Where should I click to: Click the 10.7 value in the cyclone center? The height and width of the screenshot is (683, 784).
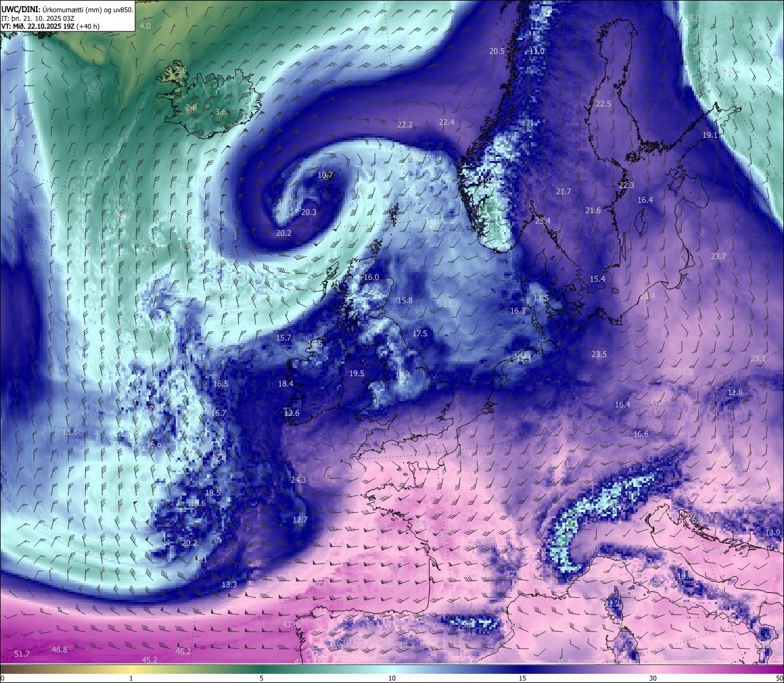point(325,175)
